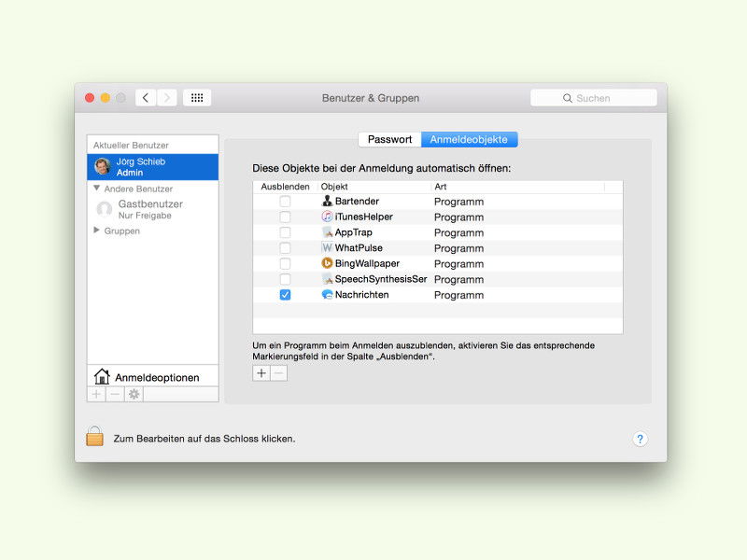Select the Gastbenutzer account
The height and width of the screenshot is (560, 747).
click(x=153, y=209)
